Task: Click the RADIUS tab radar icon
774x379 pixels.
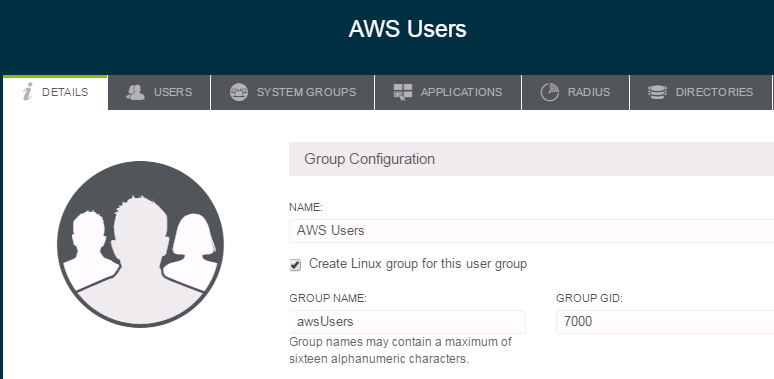Action: pos(549,92)
